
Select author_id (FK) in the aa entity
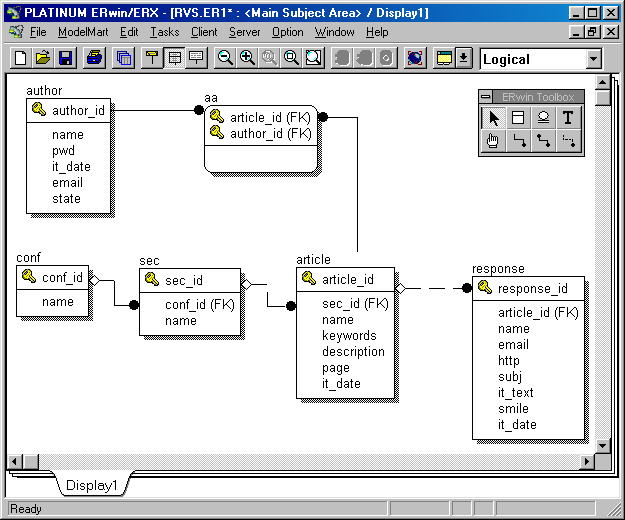pos(270,133)
